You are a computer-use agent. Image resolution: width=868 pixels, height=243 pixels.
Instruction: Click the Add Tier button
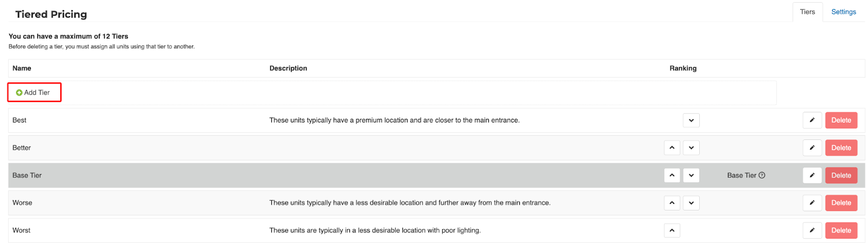pos(34,93)
